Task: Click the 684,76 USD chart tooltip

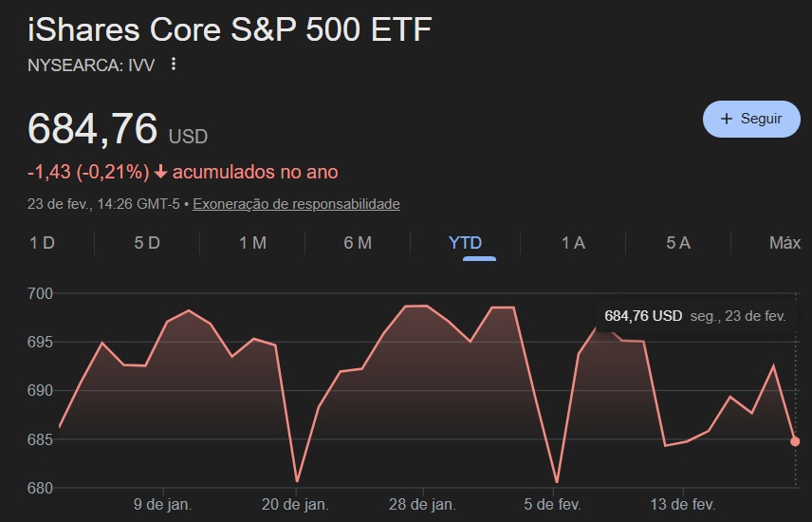Action: 694,315
